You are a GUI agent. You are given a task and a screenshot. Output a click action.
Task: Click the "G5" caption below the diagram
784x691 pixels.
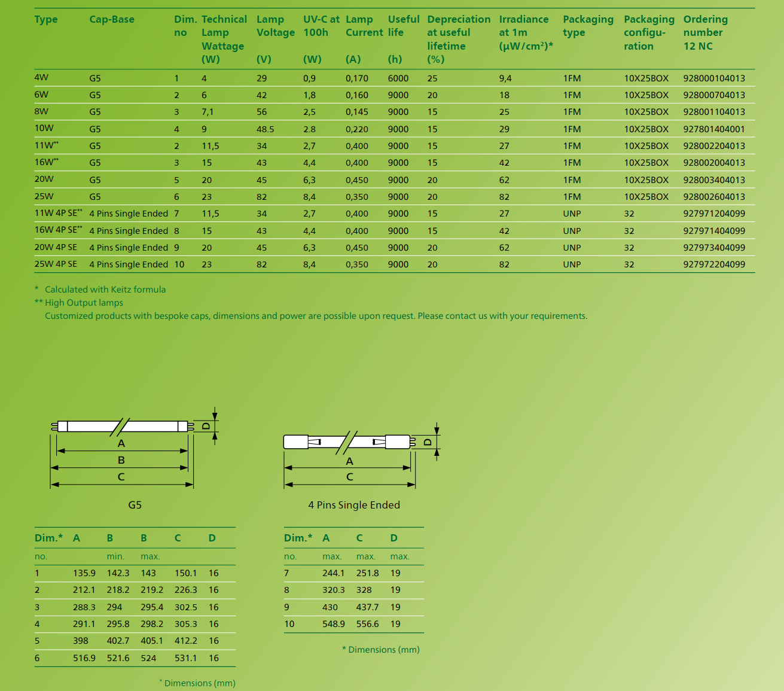(x=135, y=505)
